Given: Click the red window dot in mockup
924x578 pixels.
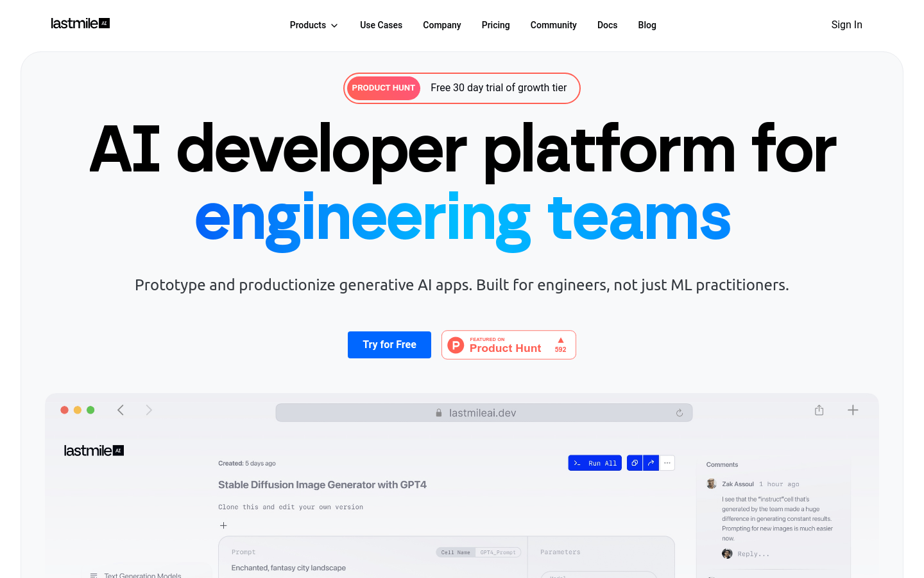Looking at the screenshot, I should tap(64, 410).
